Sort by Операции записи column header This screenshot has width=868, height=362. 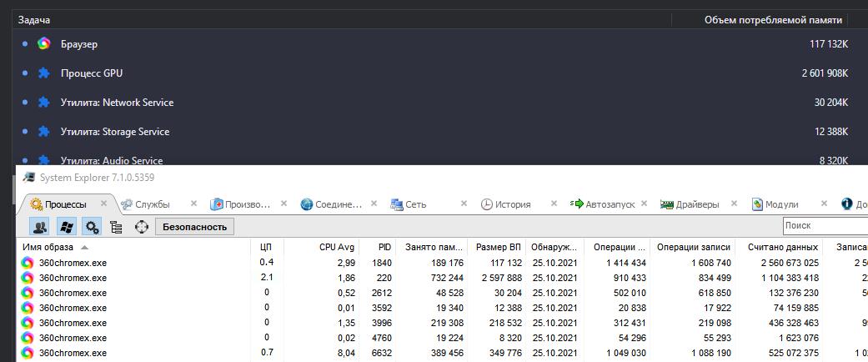click(693, 247)
